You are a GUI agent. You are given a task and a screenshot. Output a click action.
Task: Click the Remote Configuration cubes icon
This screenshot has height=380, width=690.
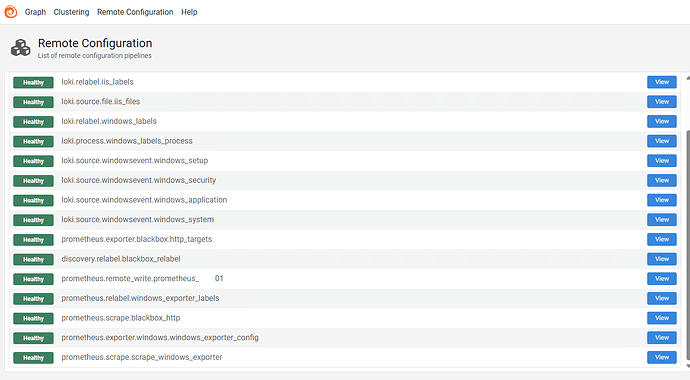point(21,48)
